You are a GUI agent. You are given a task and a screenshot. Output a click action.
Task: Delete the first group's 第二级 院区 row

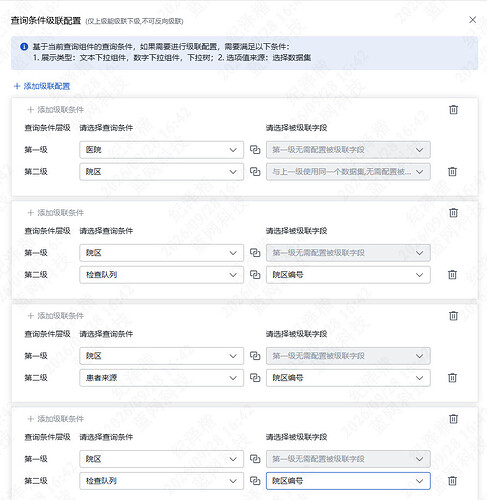(452, 172)
